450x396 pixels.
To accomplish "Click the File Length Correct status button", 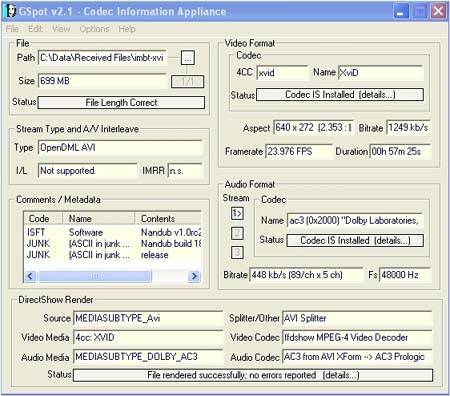I will click(x=121, y=103).
